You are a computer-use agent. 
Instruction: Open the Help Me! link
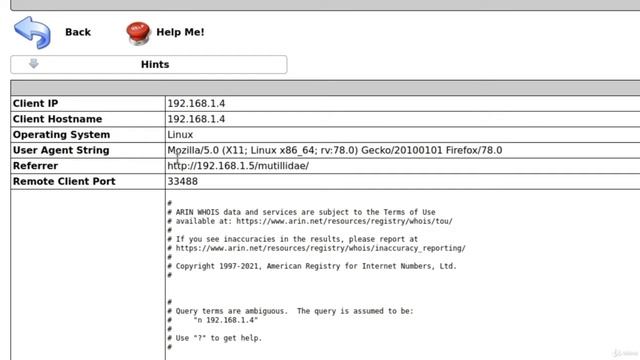click(x=180, y=32)
